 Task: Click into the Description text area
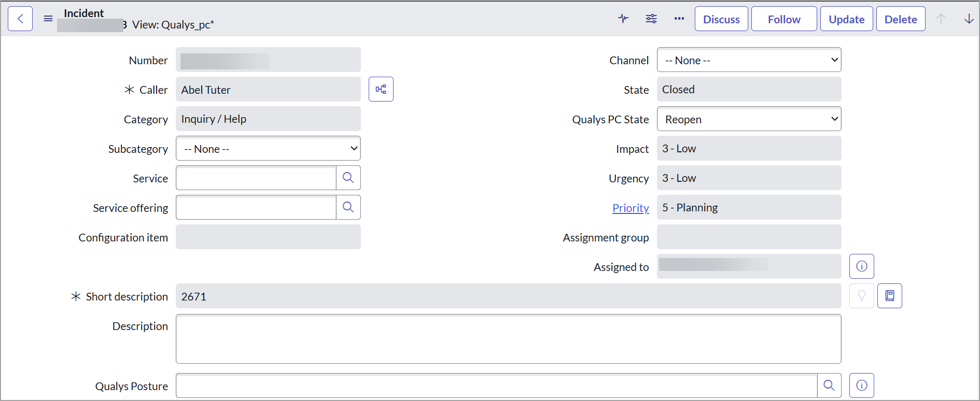click(x=508, y=339)
